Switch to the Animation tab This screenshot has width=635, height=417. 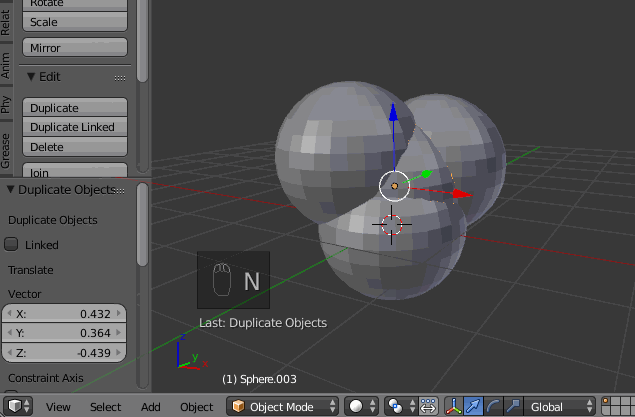[6, 66]
